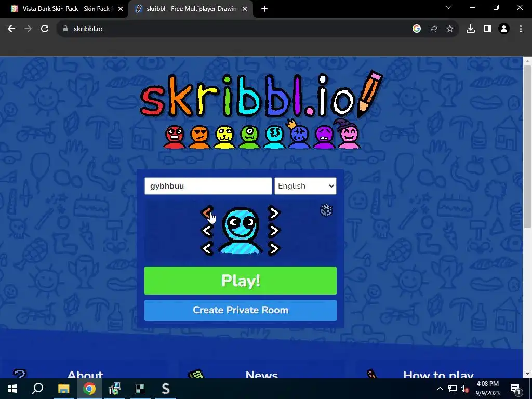Click the News section heading
This screenshot has height=399, width=532.
tap(262, 374)
